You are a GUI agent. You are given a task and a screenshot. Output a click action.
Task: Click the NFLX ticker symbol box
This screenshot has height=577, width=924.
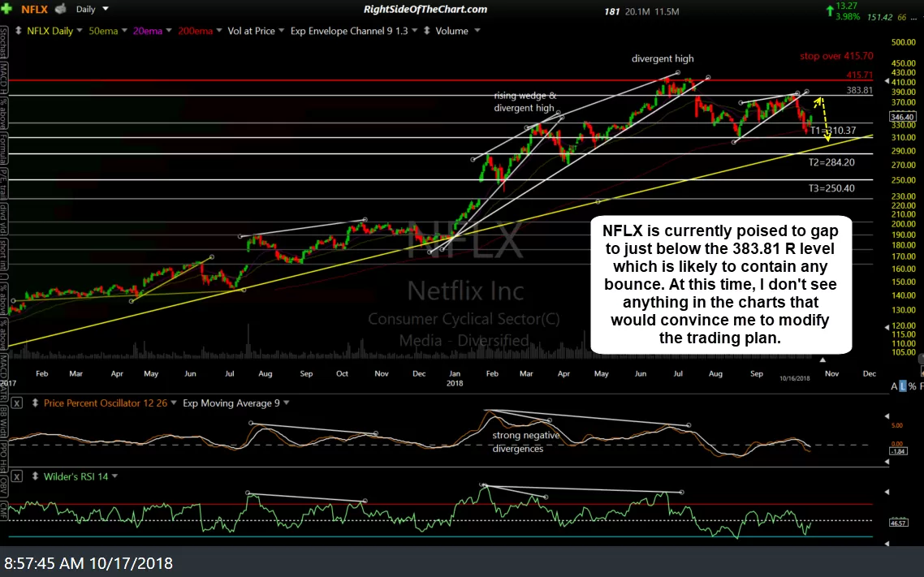(34, 9)
